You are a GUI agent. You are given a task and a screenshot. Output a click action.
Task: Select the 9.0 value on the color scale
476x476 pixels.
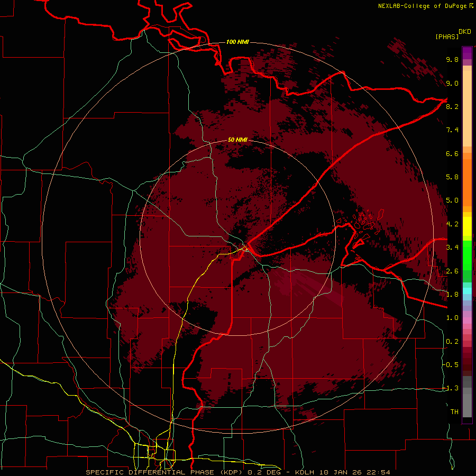click(x=452, y=83)
